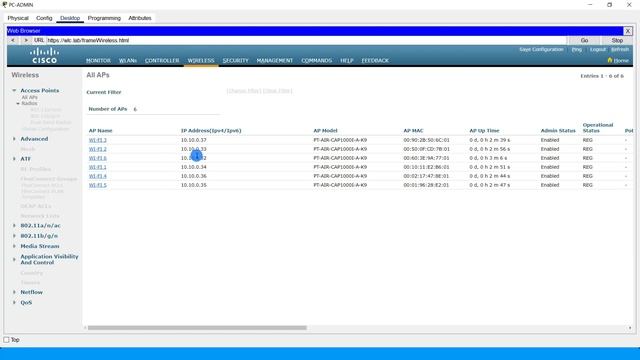Image resolution: width=640 pixels, height=360 pixels.
Task: Open AP link with MAC 00:60:3E:9A:77:01
Action: pyautogui.click(x=98, y=158)
